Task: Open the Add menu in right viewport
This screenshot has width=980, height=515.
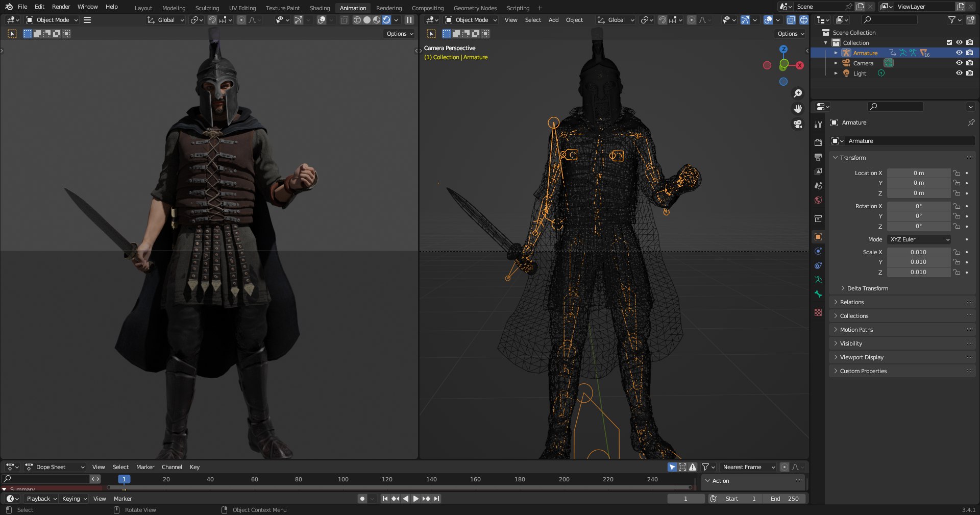Action: tap(553, 20)
